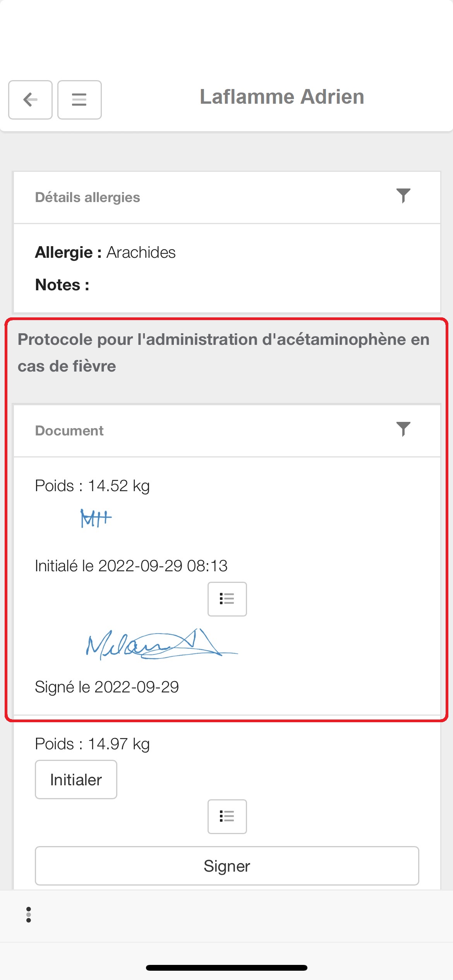The height and width of the screenshot is (980, 453).
Task: Tap the handwritten signature image
Action: click(x=161, y=644)
